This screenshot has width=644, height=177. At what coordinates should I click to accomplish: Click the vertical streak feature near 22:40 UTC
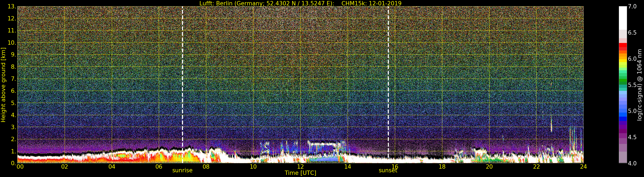click(x=551, y=124)
